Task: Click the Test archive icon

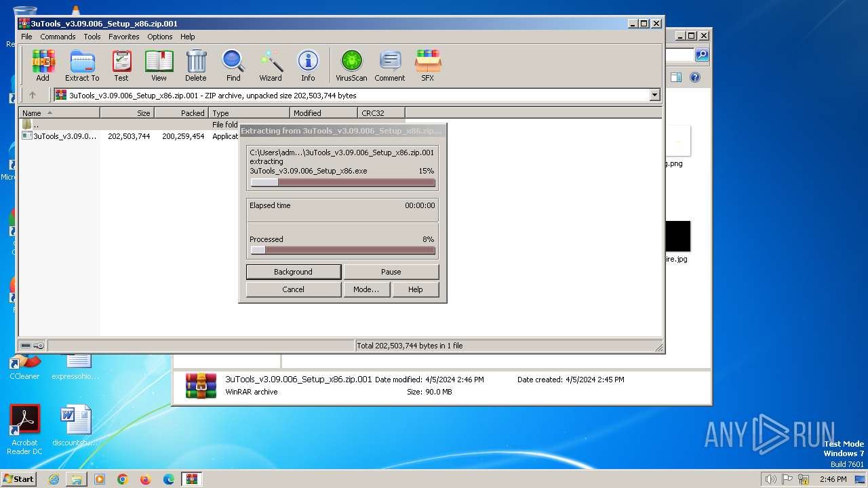Action: click(x=121, y=66)
